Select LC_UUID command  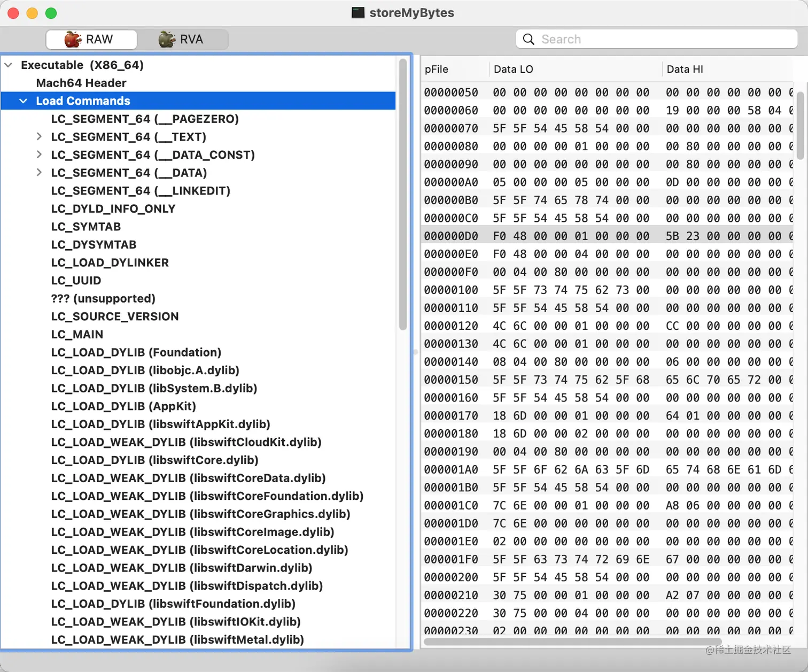pyautogui.click(x=76, y=281)
